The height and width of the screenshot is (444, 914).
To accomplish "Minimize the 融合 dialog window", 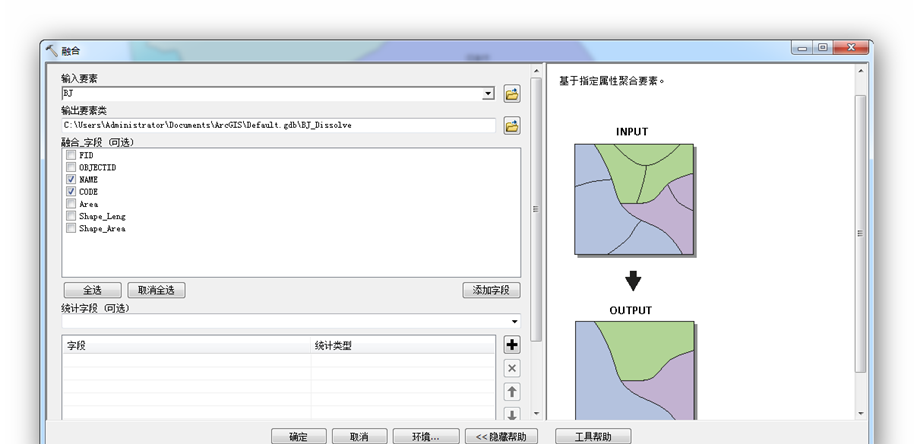I will click(802, 48).
